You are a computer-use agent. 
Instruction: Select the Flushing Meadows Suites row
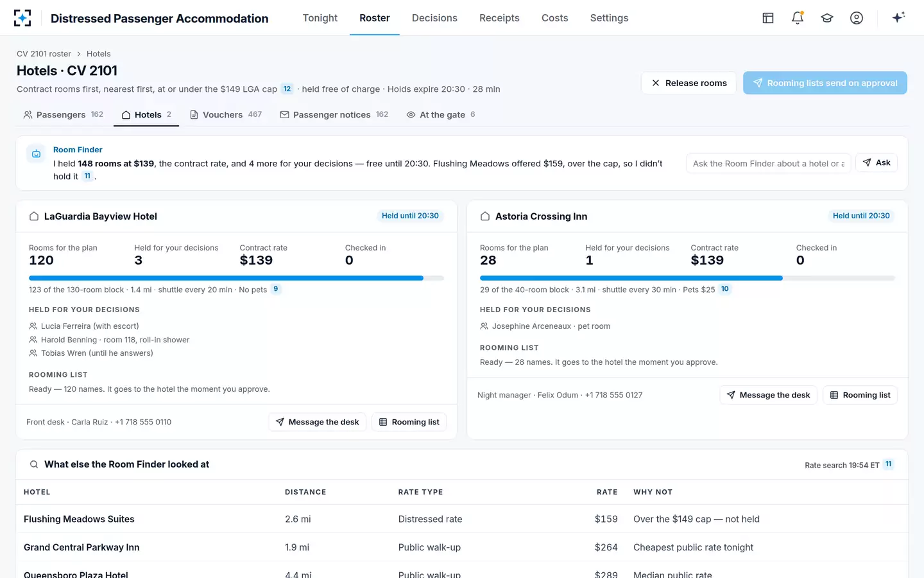click(462, 519)
